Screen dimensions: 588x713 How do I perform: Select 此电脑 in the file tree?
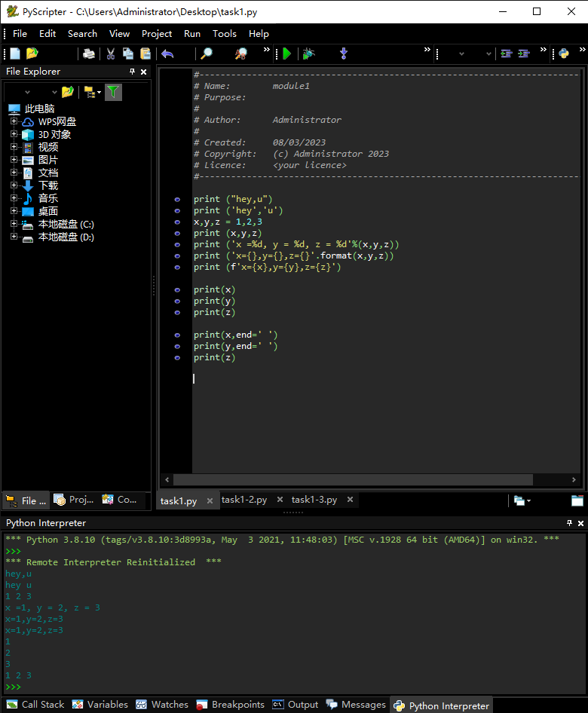pos(39,109)
